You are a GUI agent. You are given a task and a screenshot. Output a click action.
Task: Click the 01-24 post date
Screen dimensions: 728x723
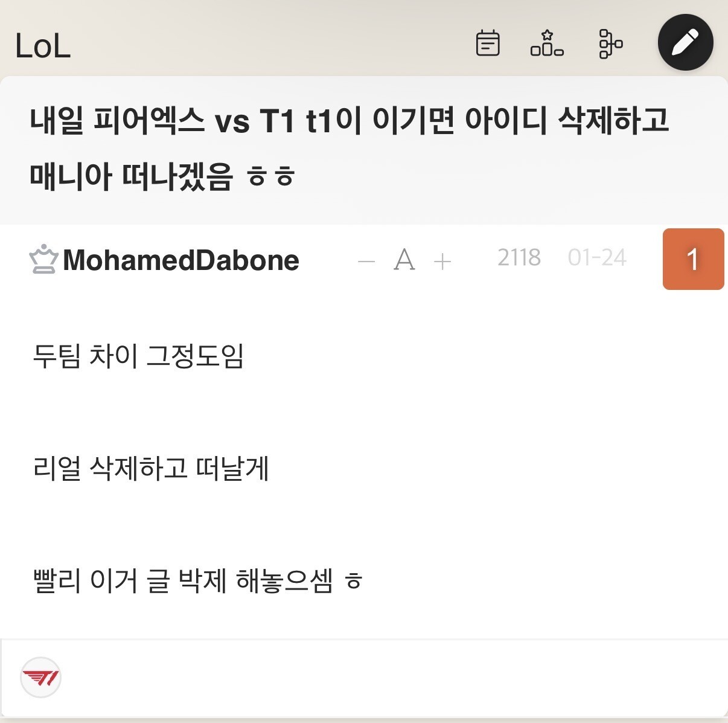coord(597,258)
